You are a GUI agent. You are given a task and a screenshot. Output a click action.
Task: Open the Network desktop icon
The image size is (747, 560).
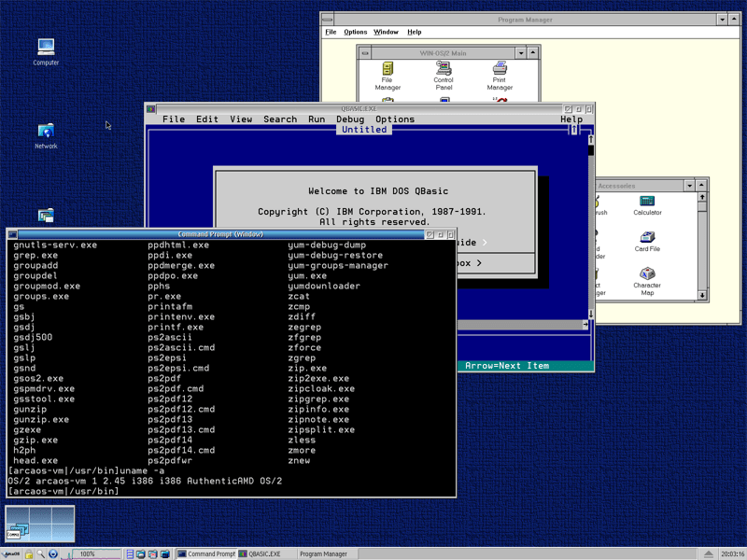tap(46, 131)
